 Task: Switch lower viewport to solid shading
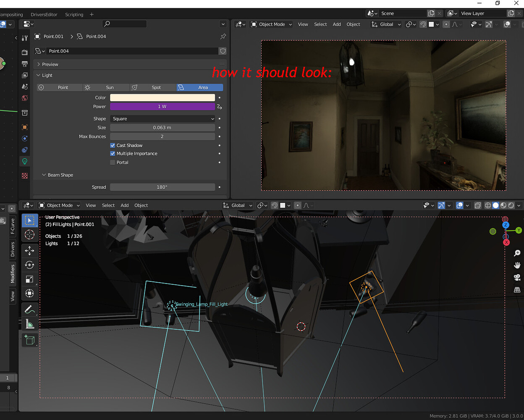(495, 205)
